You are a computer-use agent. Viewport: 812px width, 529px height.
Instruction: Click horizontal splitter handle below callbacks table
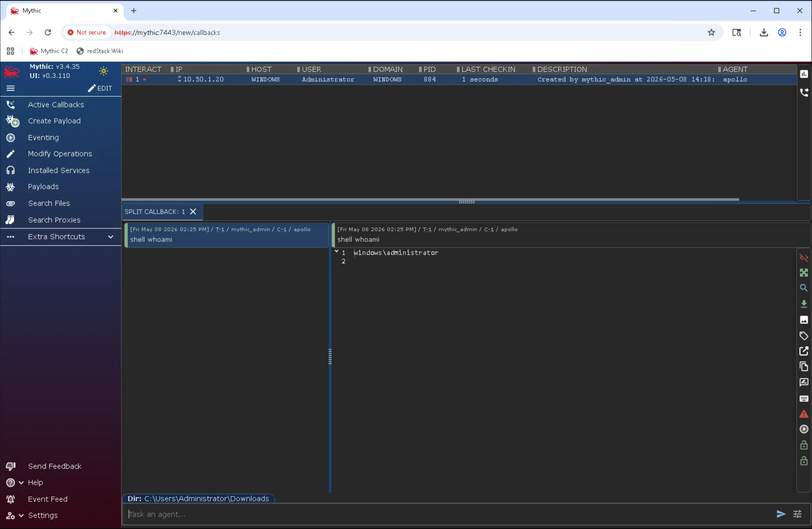tap(467, 202)
